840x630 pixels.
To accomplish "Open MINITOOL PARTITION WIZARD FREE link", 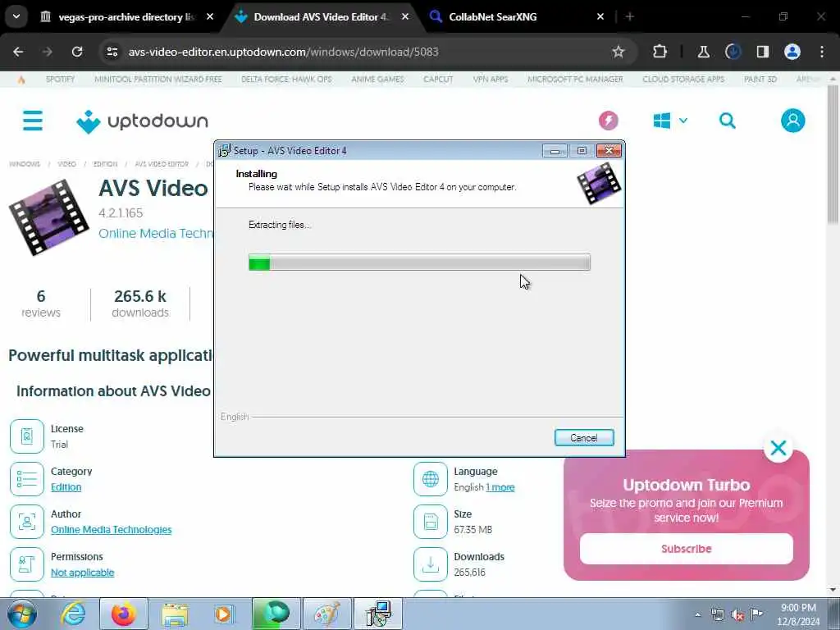I will pyautogui.click(x=158, y=79).
